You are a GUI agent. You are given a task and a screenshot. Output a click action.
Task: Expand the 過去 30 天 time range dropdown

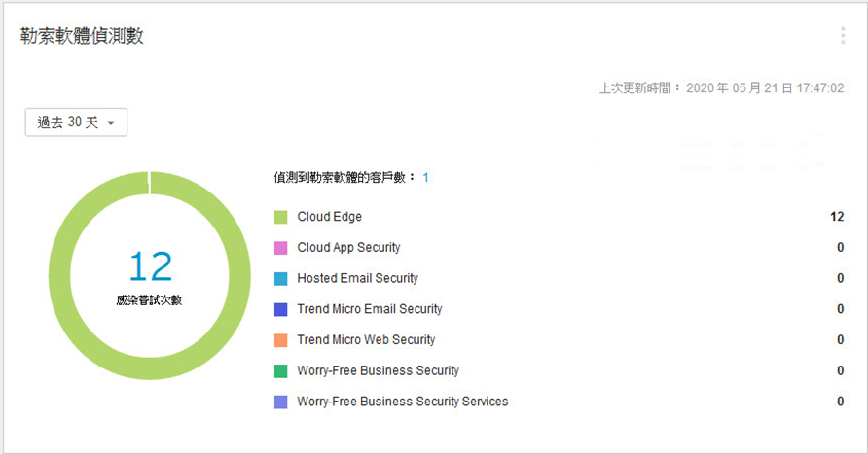[76, 122]
